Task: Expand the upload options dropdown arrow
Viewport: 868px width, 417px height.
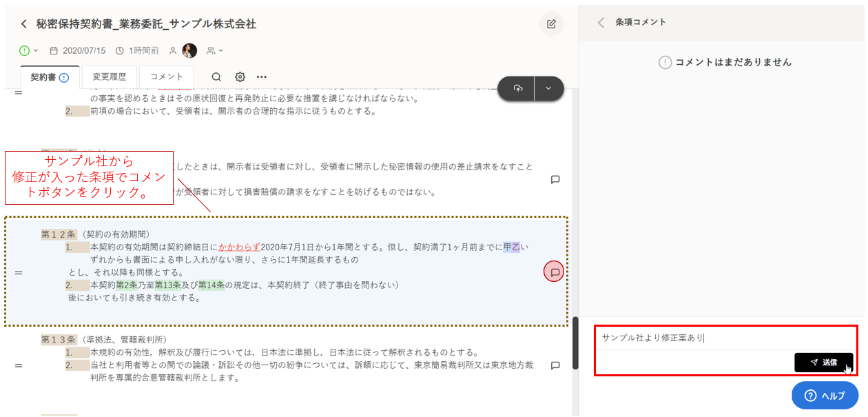Action: [x=548, y=88]
